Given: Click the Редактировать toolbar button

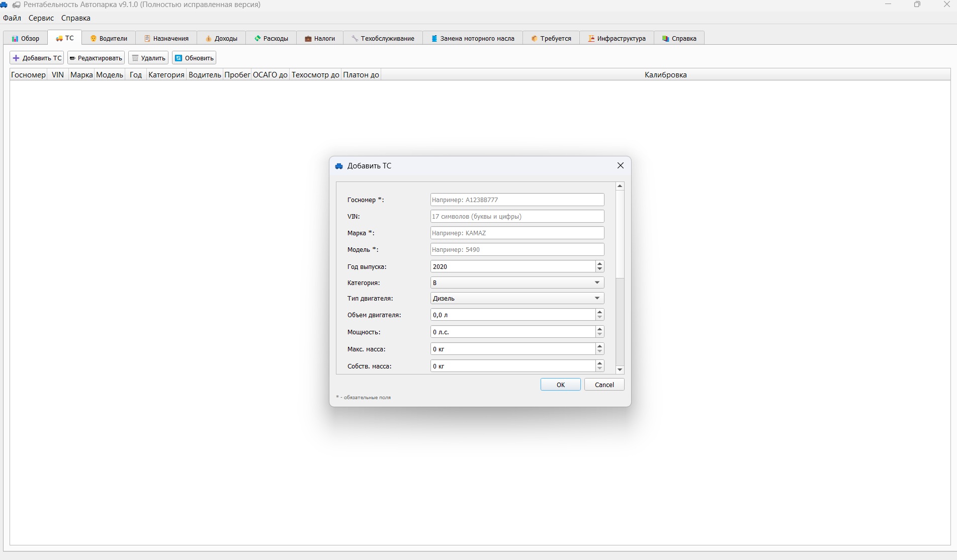Looking at the screenshot, I should [96, 58].
